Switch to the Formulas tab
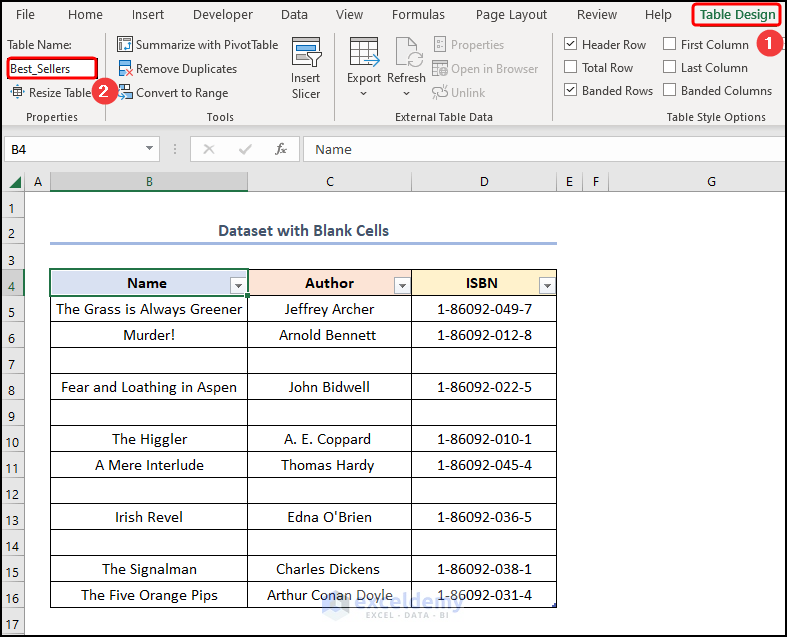 click(418, 15)
